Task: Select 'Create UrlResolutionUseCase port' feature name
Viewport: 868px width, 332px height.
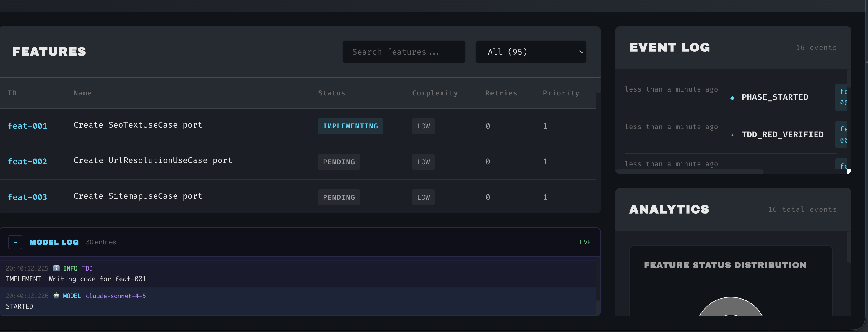Action: tap(153, 160)
